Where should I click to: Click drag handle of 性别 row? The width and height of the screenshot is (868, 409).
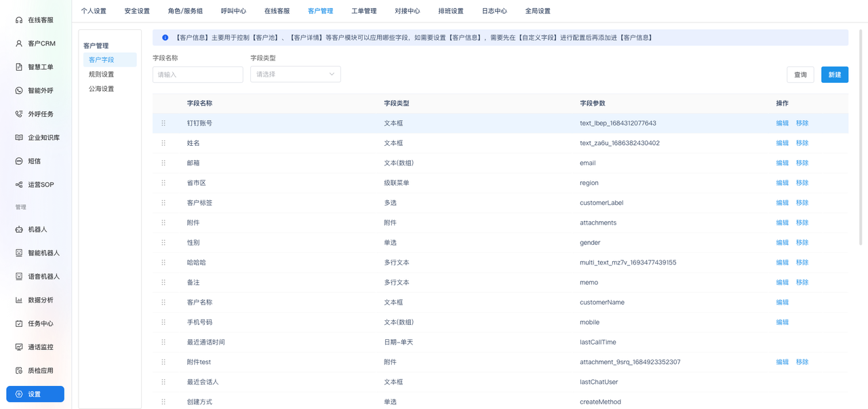[163, 243]
